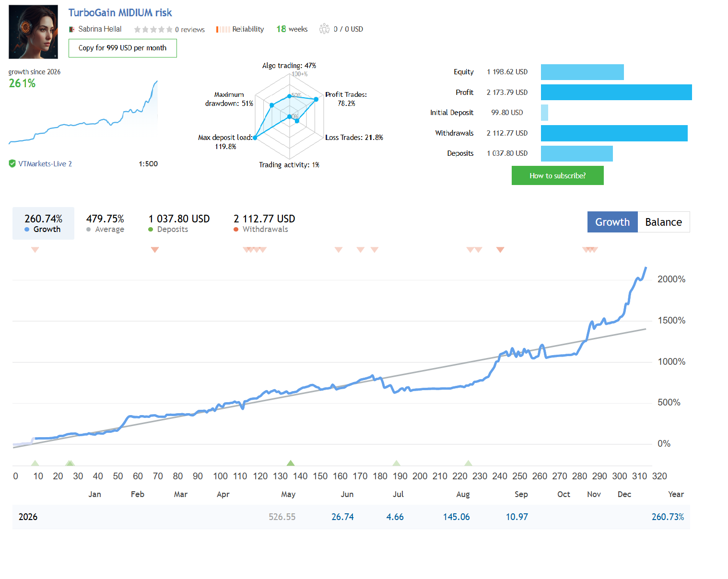Click the red withdrawal marker near day 245
728x579 pixels.
click(x=500, y=250)
